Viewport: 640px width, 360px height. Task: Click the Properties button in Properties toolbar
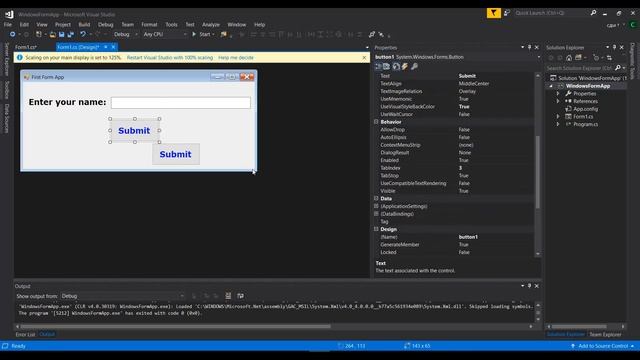click(x=396, y=67)
